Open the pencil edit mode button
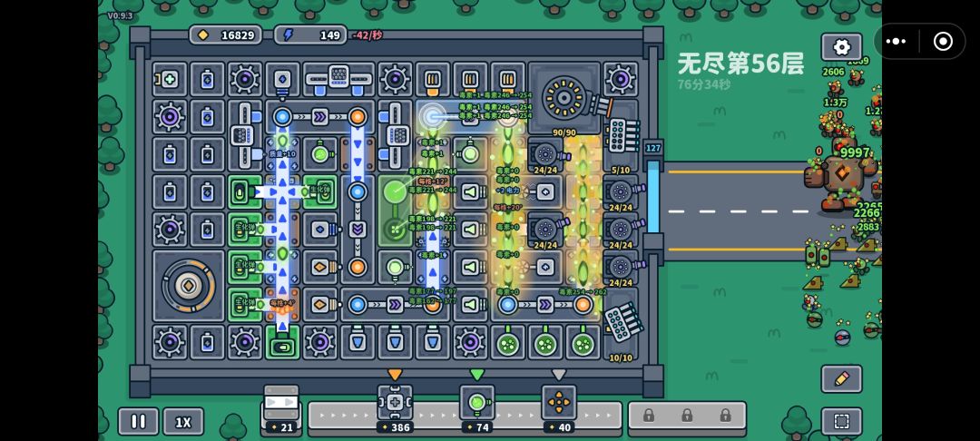 point(841,378)
